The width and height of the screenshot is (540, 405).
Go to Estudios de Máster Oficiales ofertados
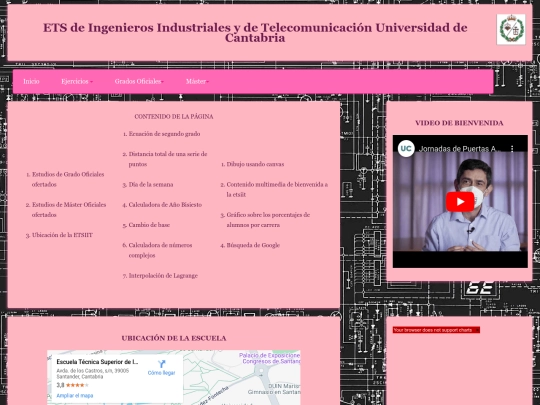pyautogui.click(x=69, y=209)
